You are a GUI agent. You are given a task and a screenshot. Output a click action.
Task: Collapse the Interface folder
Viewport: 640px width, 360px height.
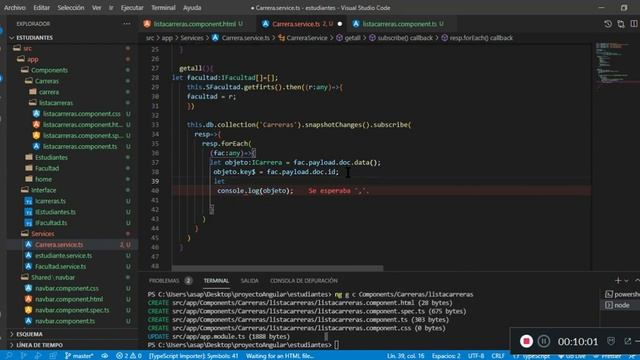(44, 190)
